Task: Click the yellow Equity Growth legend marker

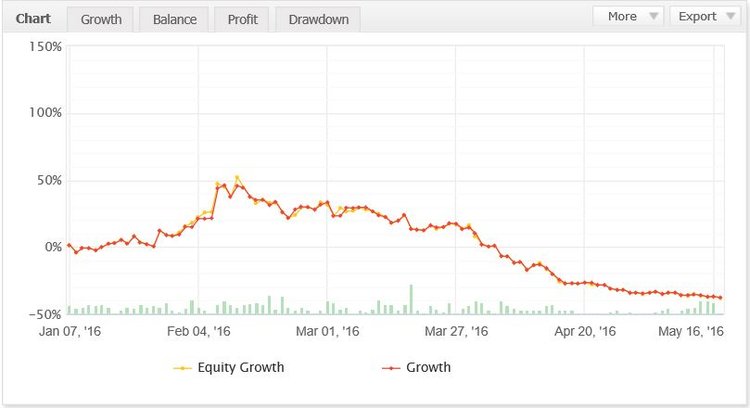Action: pos(183,368)
